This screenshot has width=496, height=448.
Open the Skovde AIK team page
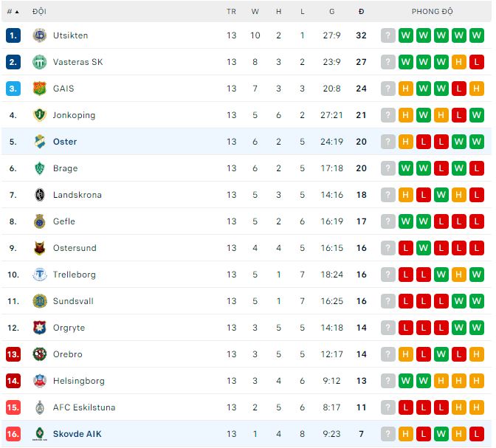pos(77,434)
